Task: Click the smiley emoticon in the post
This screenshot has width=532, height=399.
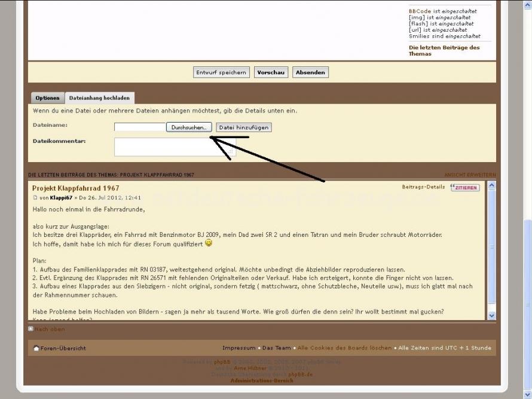Action: tap(209, 243)
